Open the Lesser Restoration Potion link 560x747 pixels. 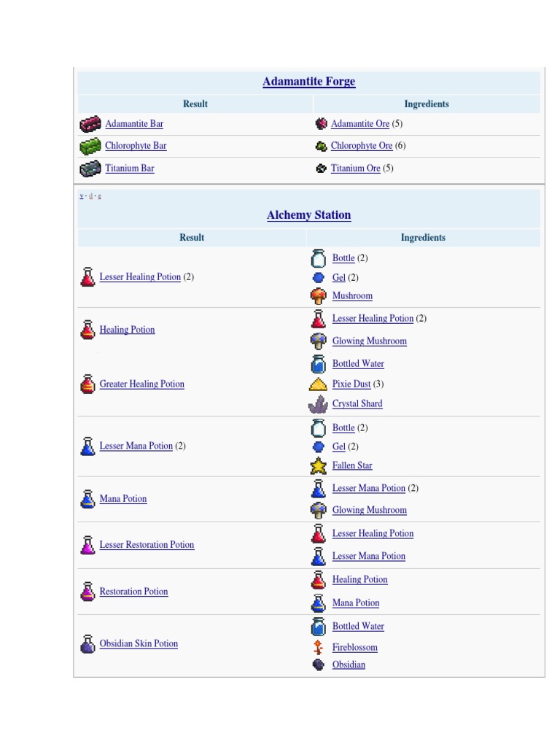147,544
